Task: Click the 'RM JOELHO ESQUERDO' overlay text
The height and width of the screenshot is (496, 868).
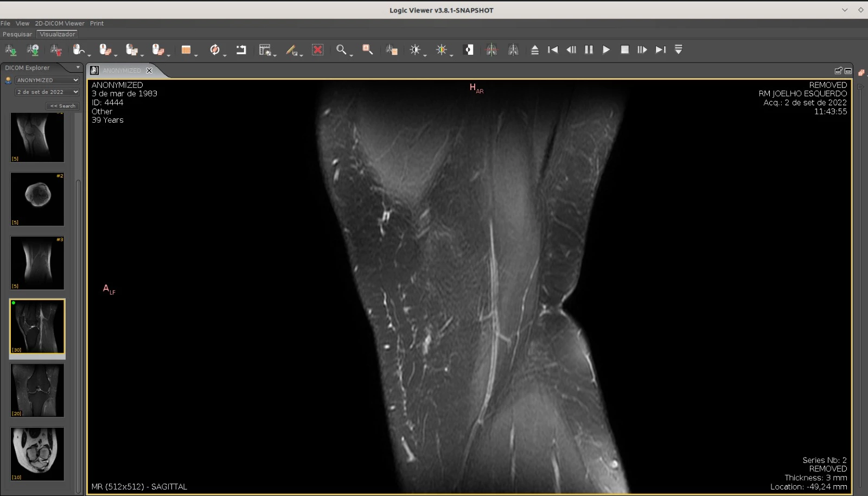Action: [x=802, y=93]
